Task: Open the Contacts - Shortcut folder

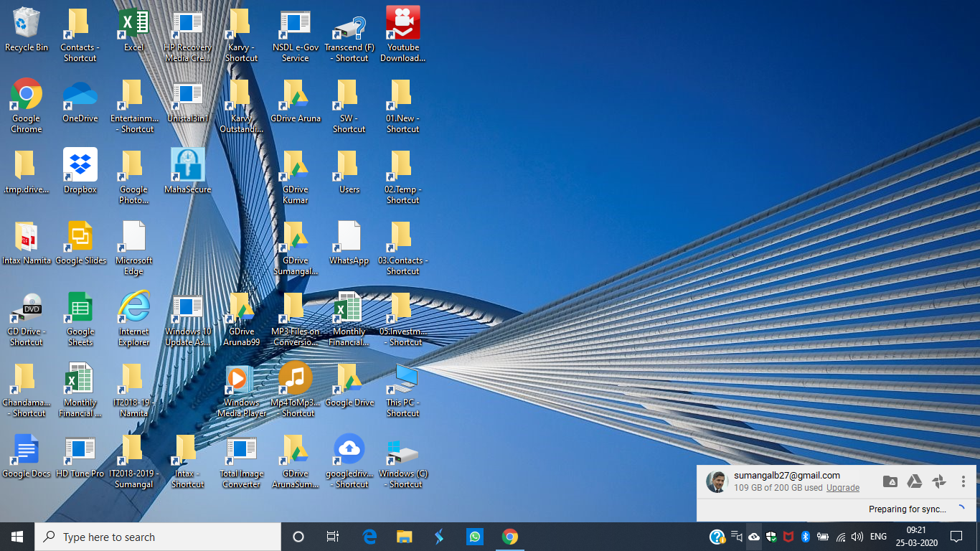Action: coord(80,34)
